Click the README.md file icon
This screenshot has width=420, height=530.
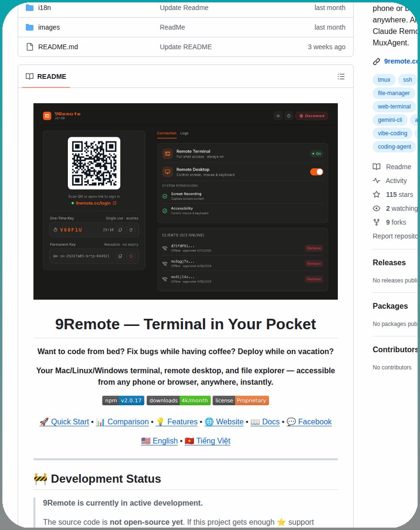pos(30,47)
